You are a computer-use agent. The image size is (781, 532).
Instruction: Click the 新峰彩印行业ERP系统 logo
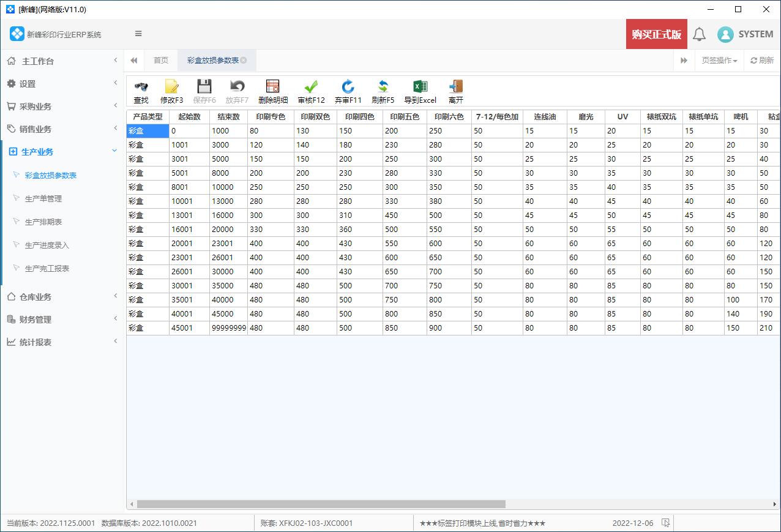point(17,34)
